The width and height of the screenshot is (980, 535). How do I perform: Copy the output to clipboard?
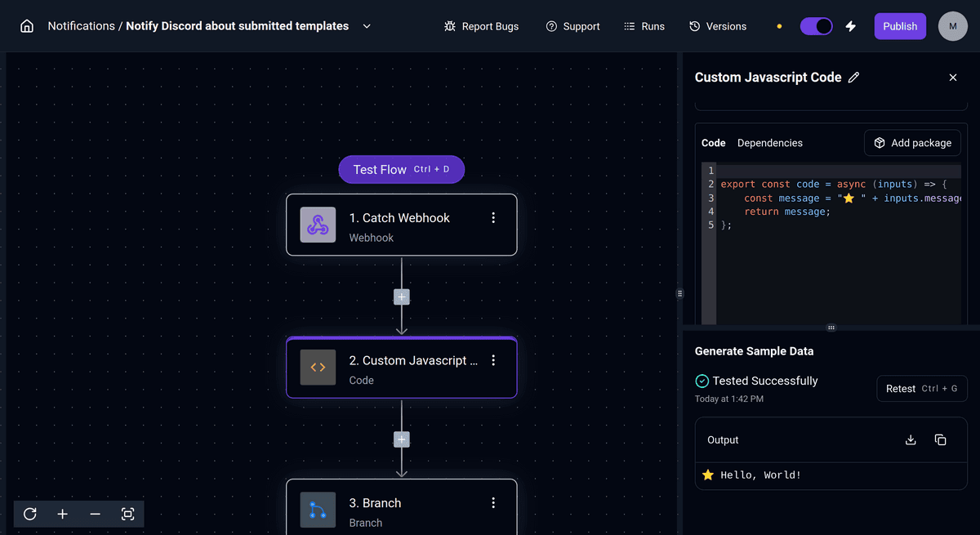pos(940,440)
